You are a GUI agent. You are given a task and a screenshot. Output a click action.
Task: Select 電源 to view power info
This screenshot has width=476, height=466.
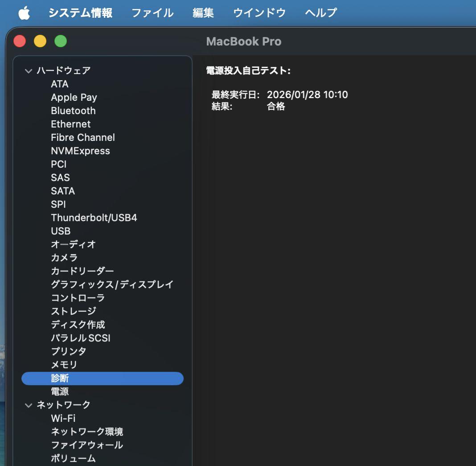click(x=61, y=392)
